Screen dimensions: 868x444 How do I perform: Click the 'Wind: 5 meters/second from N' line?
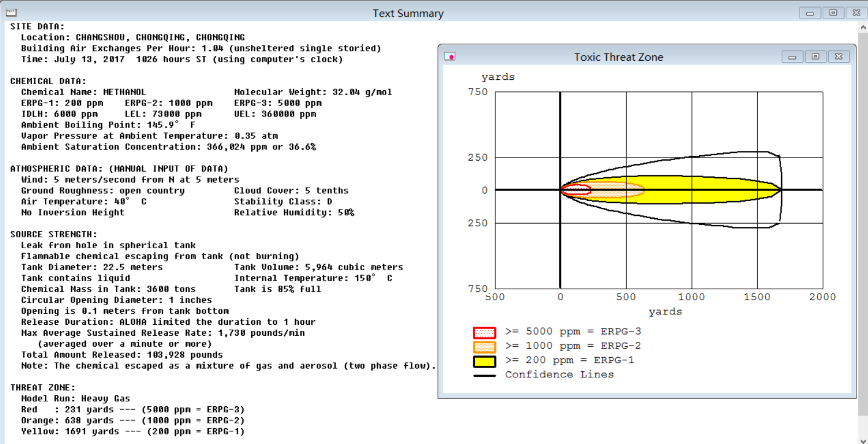tap(130, 179)
